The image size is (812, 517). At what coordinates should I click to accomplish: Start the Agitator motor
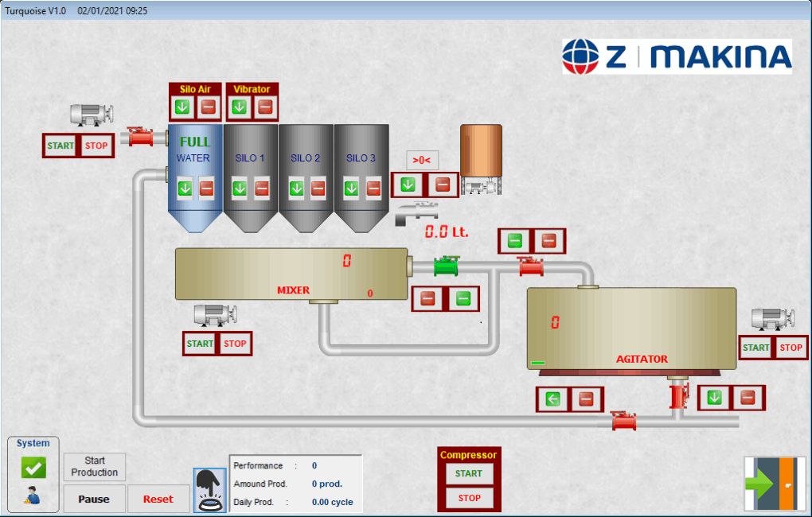pyautogui.click(x=755, y=348)
